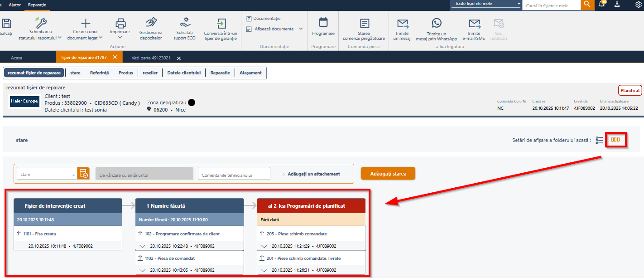Close the Vezi parte 49123021 tab

(179, 58)
